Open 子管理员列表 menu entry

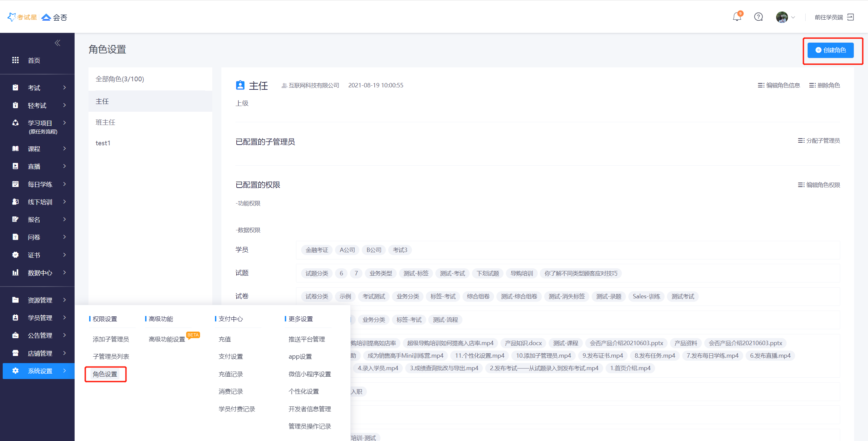pyautogui.click(x=111, y=356)
